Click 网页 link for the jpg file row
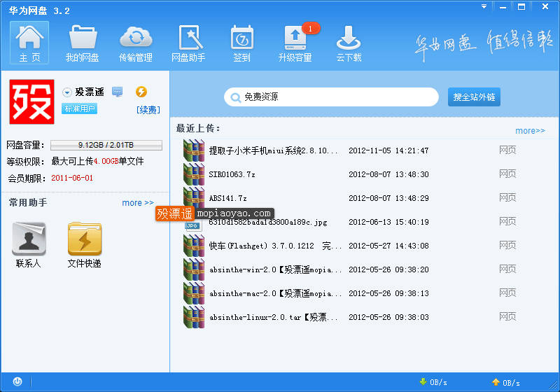The width and height of the screenshot is (560, 392). click(x=507, y=222)
